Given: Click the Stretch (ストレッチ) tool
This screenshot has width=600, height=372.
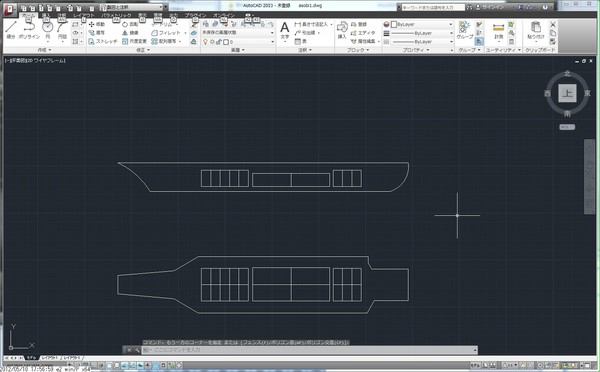Looking at the screenshot, I should click(x=103, y=41).
